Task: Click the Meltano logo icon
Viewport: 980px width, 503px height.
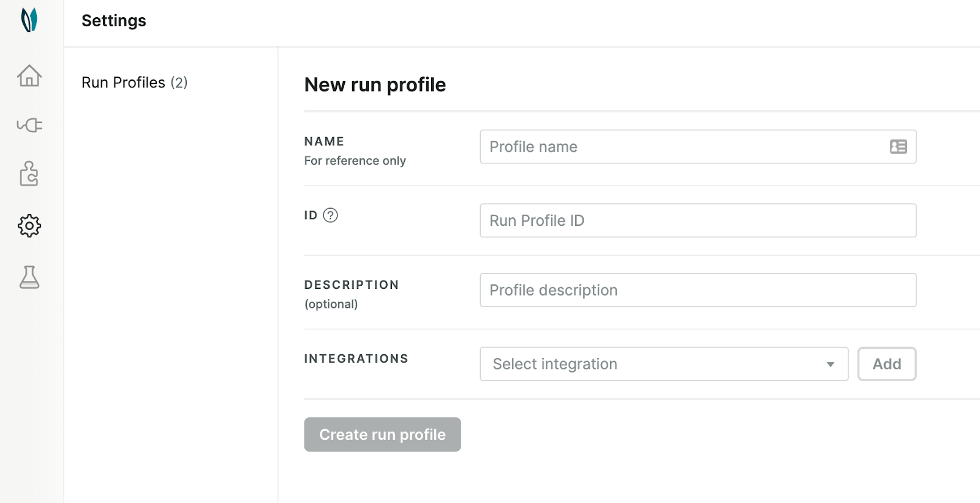Action: click(x=29, y=20)
